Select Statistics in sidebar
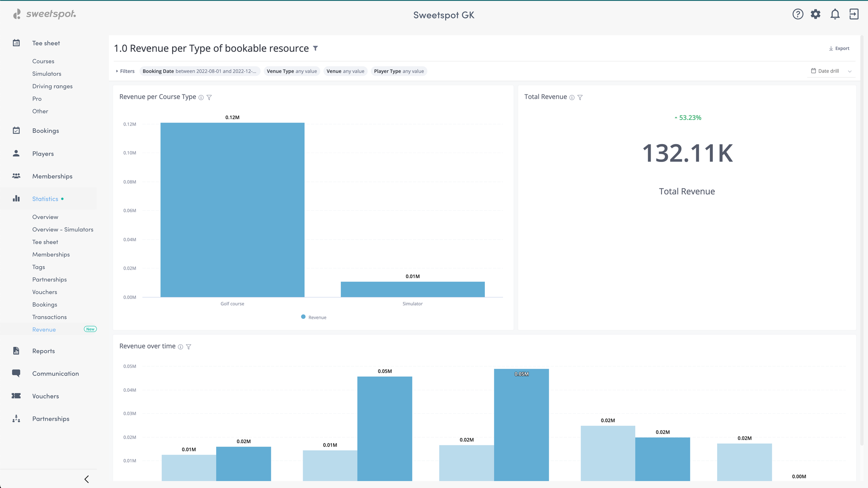This screenshot has height=488, width=868. click(45, 198)
